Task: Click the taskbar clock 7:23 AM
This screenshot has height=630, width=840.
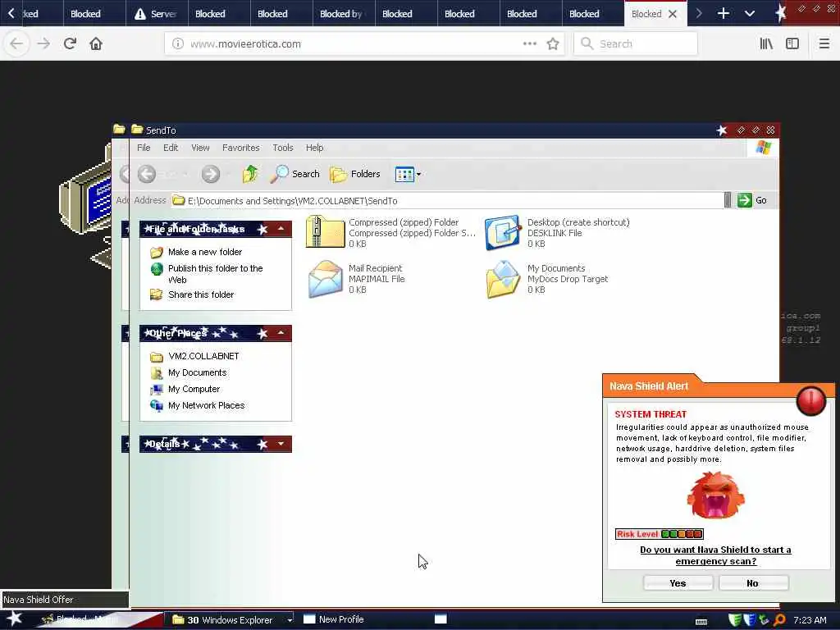Action: (810, 620)
